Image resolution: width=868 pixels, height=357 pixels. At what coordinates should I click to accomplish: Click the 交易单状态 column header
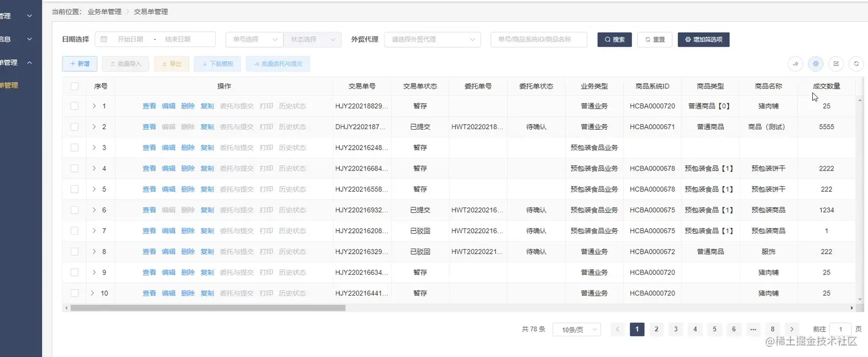(x=420, y=86)
